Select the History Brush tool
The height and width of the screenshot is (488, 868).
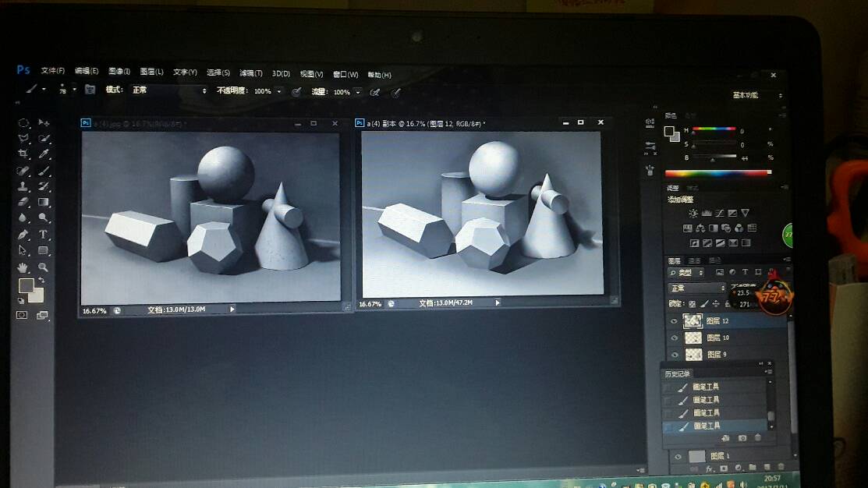pyautogui.click(x=44, y=186)
